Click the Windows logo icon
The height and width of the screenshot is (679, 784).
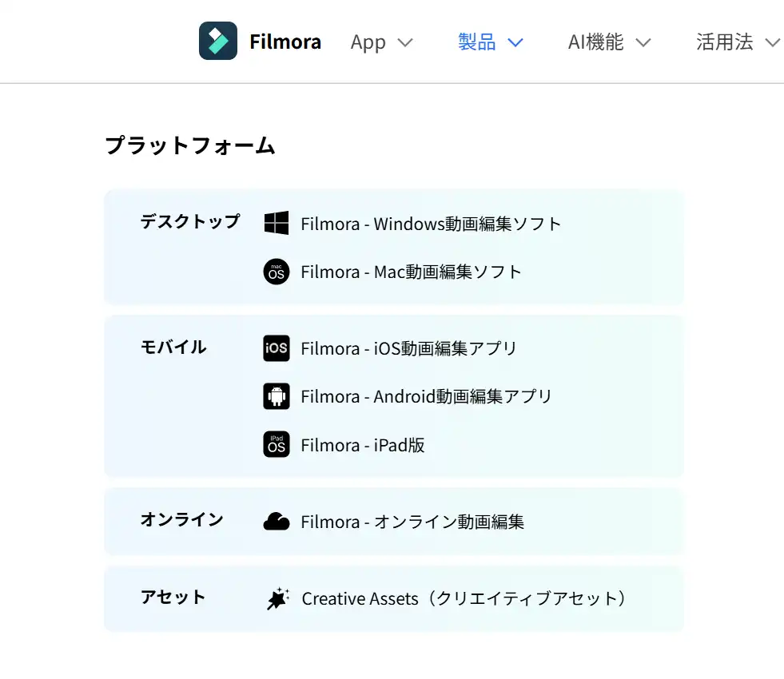pos(277,224)
